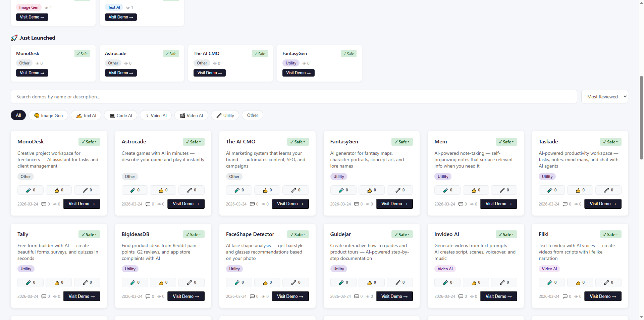Screen dimensions: 644x320
Task: Filter demos by Image Gen
Action: click(48, 116)
